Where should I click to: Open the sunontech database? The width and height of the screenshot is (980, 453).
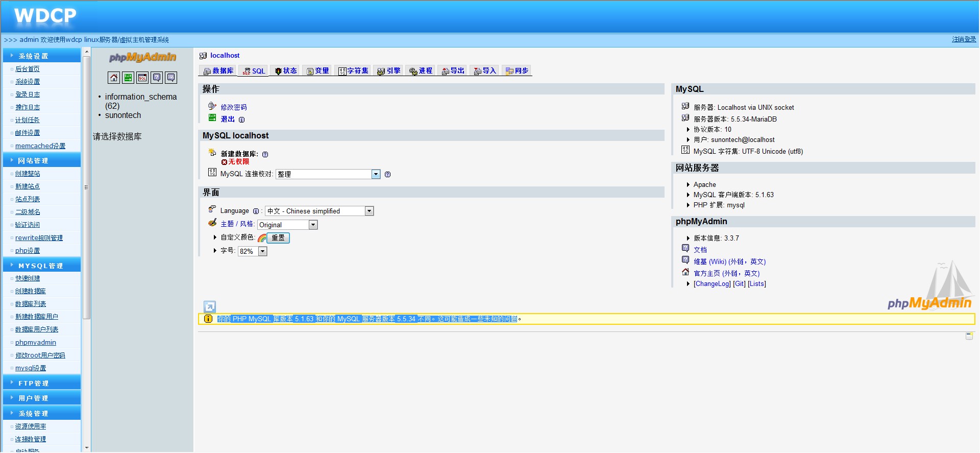pos(123,115)
